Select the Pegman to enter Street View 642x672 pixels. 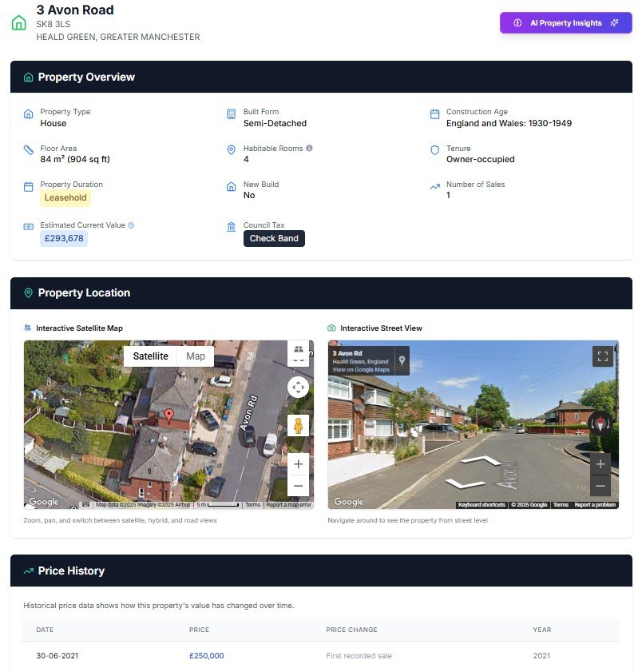(x=298, y=425)
